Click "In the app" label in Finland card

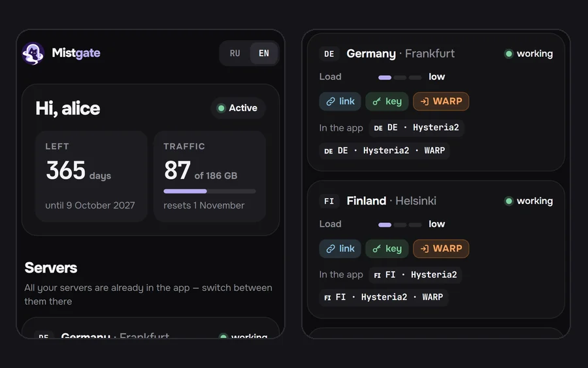pos(341,275)
